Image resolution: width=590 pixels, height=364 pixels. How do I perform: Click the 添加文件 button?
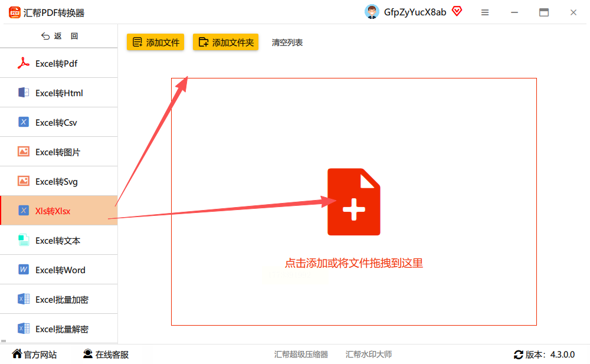(155, 42)
